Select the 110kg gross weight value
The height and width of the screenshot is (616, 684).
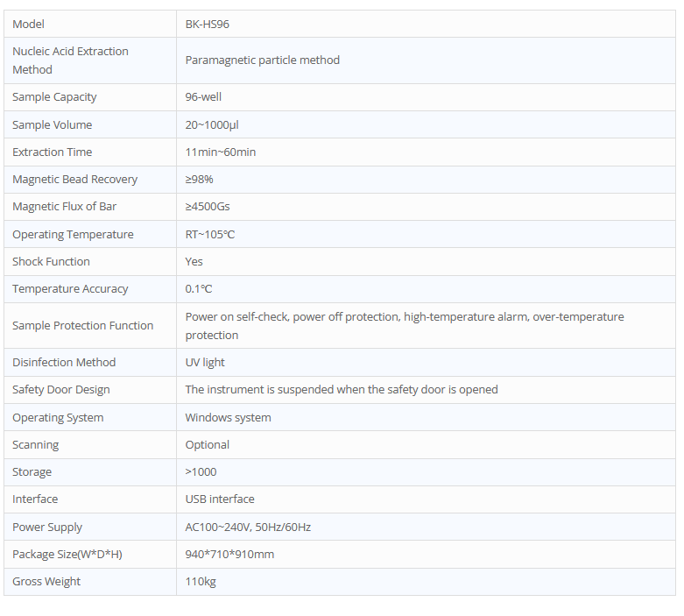[x=201, y=582]
